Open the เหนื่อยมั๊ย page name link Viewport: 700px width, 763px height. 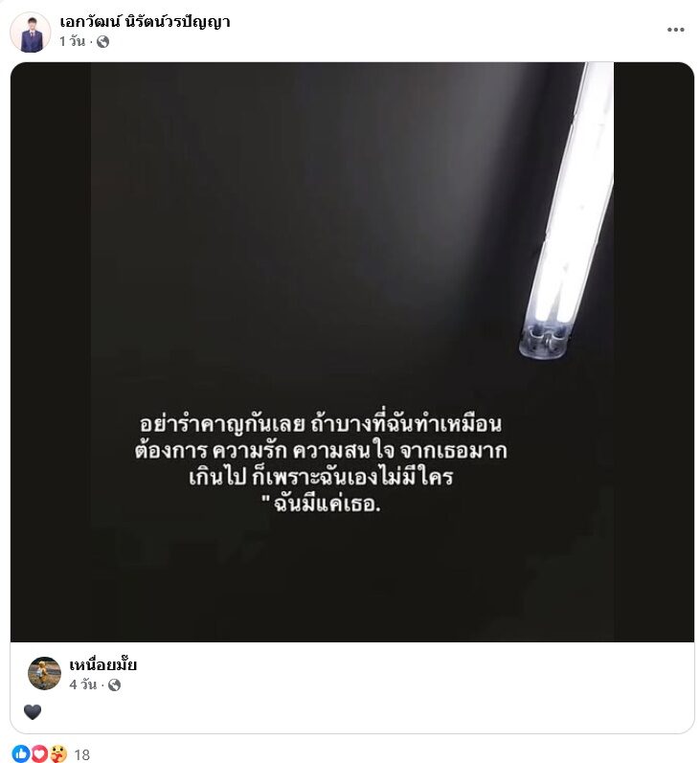(102, 664)
